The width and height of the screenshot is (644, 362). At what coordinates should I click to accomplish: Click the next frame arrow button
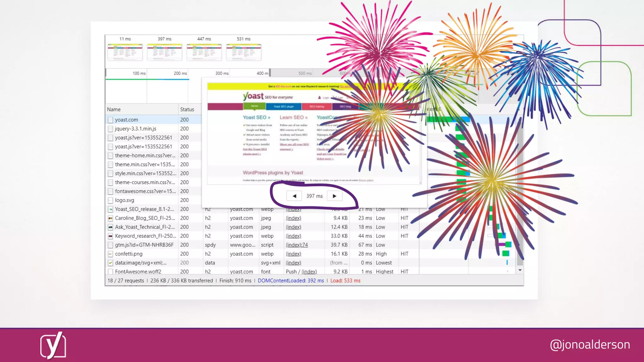[334, 196]
